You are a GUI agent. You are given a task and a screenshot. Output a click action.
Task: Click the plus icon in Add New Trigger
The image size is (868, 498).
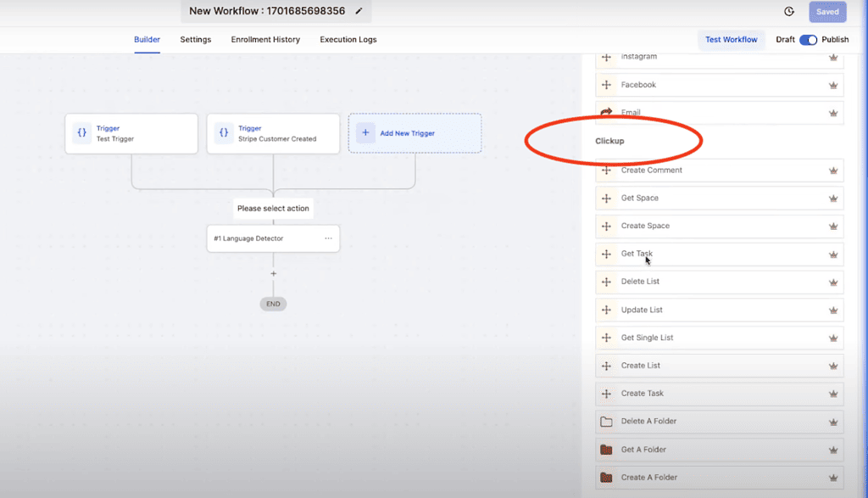click(365, 133)
